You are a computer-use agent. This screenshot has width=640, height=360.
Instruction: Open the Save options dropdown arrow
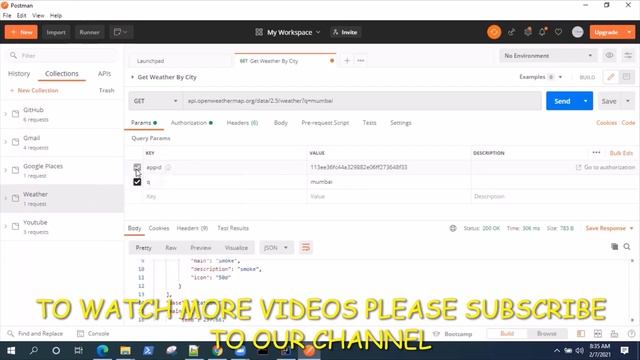628,101
